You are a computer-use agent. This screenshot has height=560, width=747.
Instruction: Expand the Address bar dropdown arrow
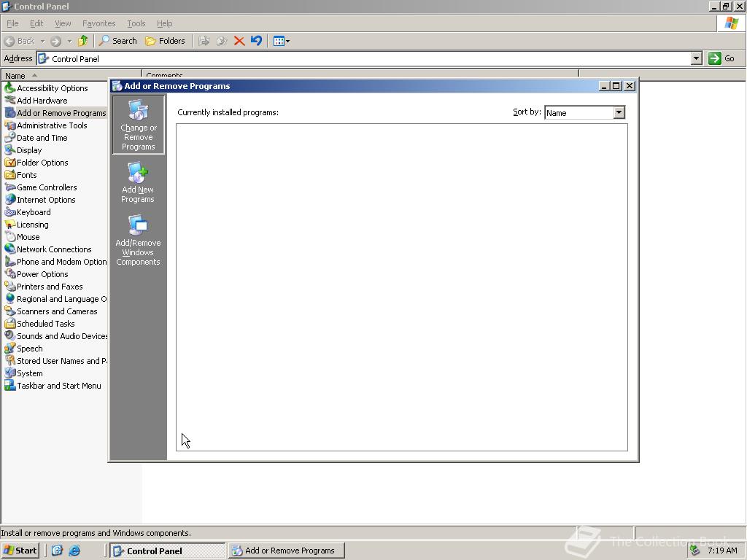click(x=697, y=58)
